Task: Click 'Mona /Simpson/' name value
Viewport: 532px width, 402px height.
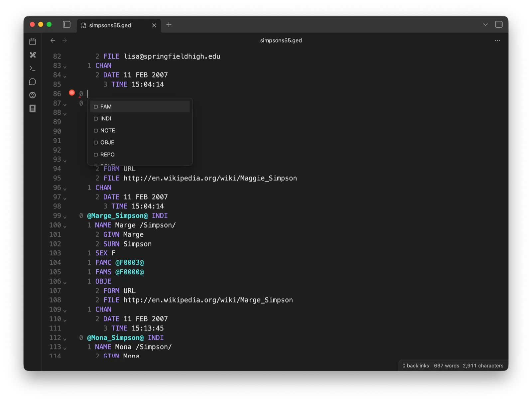Action: point(143,347)
